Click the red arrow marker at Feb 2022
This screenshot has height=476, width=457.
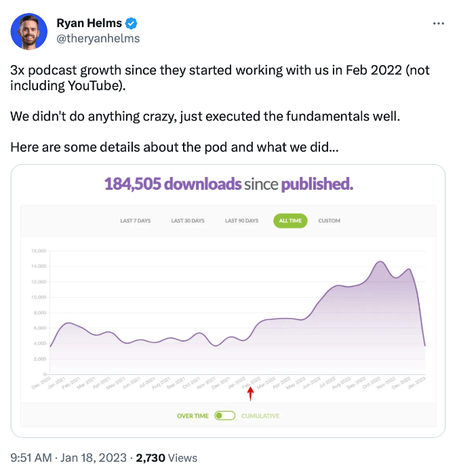250,394
